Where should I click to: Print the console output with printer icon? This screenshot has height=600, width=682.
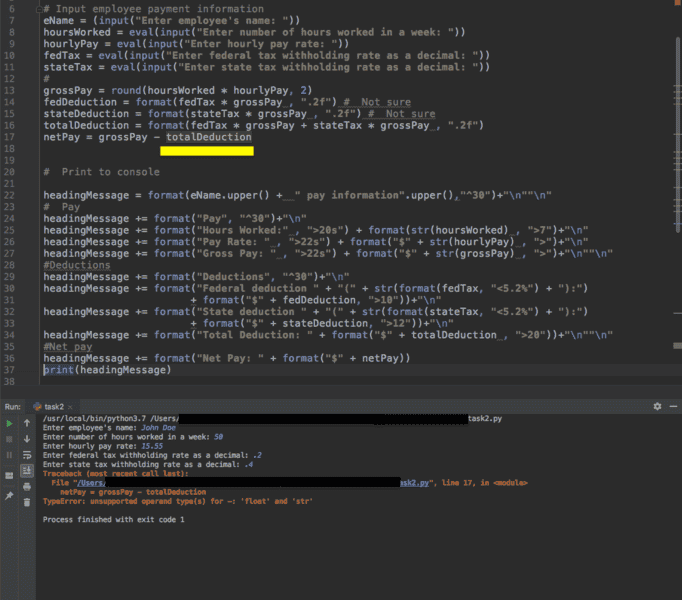pyautogui.click(x=27, y=486)
